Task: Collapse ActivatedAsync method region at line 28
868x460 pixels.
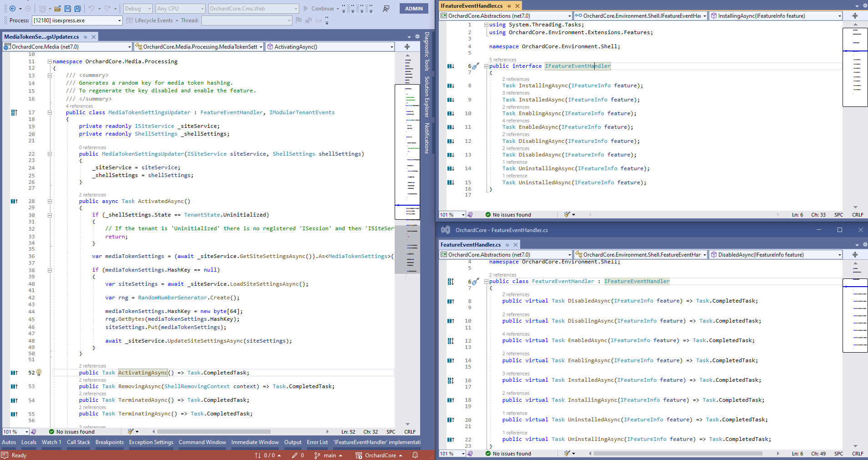Action: [x=50, y=201]
